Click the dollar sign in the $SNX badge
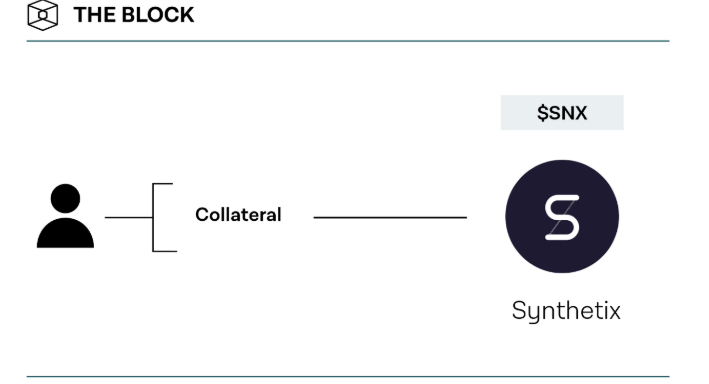The image size is (709, 384). coord(542,113)
